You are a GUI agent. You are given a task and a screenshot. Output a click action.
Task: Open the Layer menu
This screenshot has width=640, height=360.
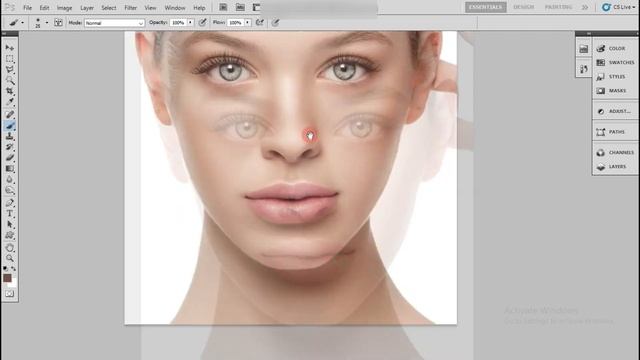(x=87, y=8)
